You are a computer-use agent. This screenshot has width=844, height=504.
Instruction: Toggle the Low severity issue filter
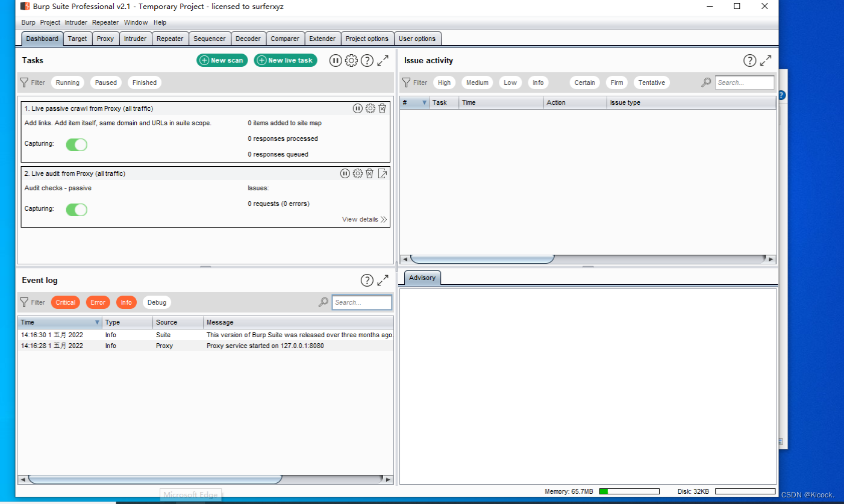pyautogui.click(x=510, y=82)
